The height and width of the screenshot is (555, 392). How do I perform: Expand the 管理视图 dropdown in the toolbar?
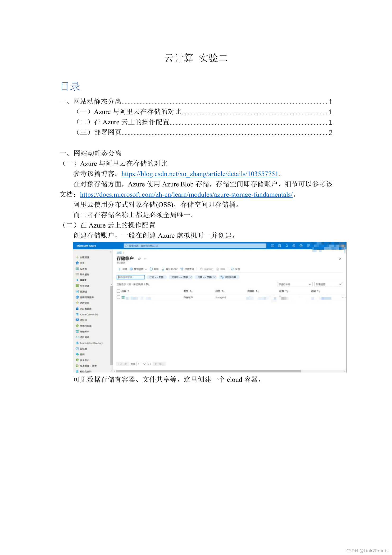click(138, 269)
